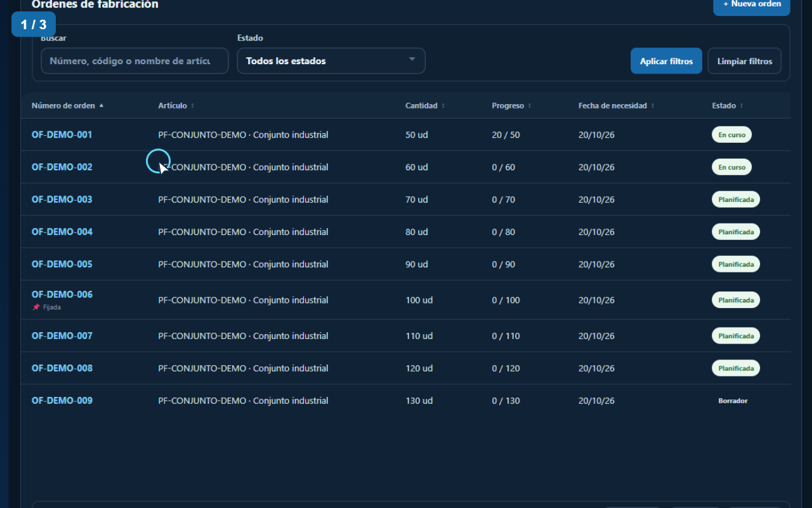This screenshot has height=508, width=812.
Task: Click the Borrador status for OF-DEMO-009
Action: click(x=733, y=401)
